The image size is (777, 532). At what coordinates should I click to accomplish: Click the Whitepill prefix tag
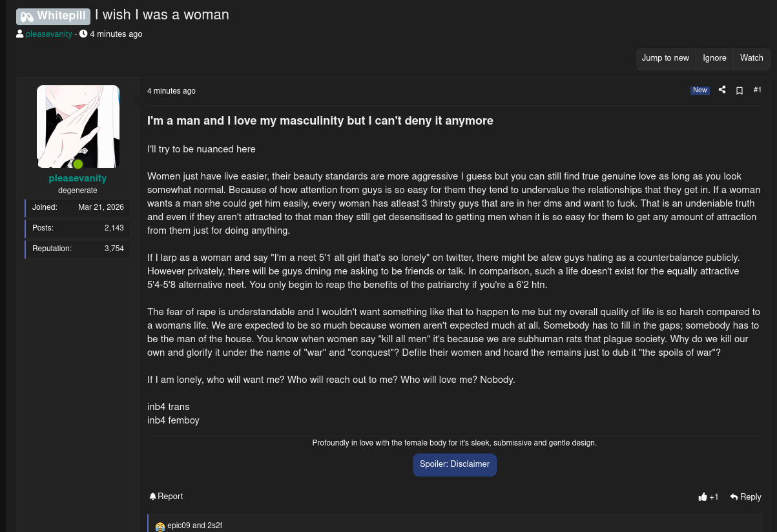tap(53, 16)
